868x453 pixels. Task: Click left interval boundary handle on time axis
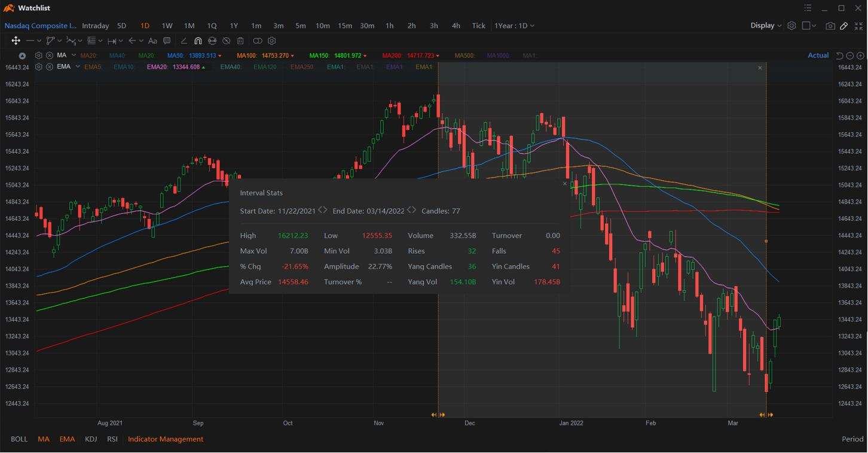438,415
